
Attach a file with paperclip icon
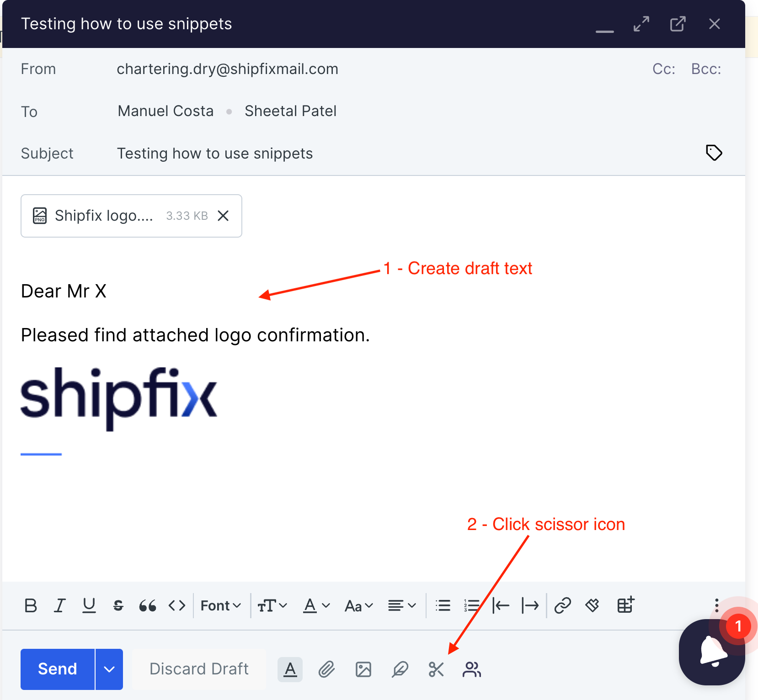point(326,669)
